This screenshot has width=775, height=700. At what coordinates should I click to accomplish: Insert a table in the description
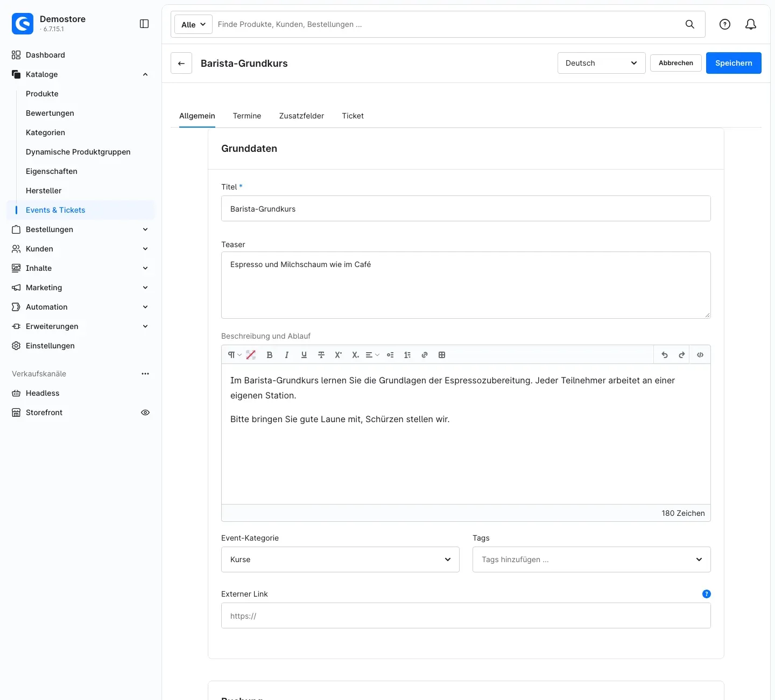[442, 355]
